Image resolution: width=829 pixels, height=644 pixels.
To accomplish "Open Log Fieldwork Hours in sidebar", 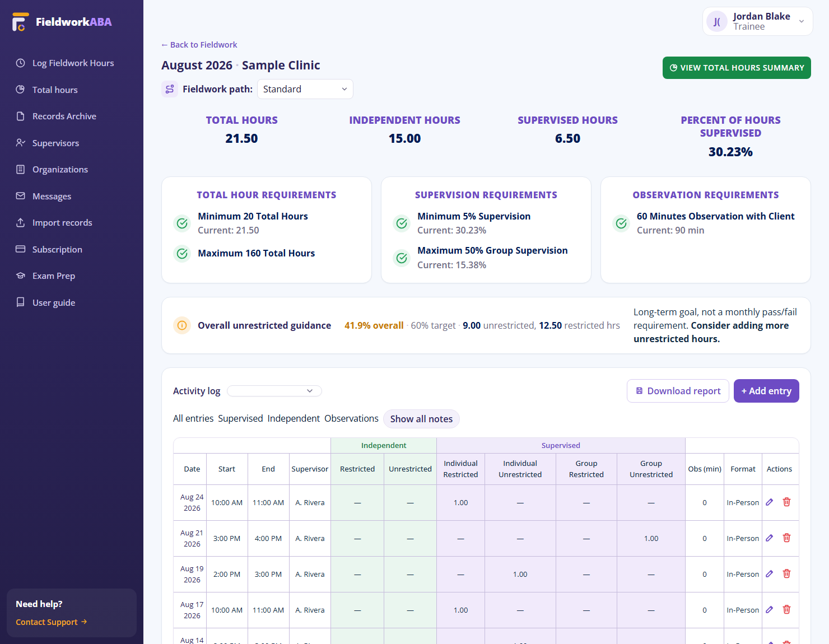I will click(72, 63).
